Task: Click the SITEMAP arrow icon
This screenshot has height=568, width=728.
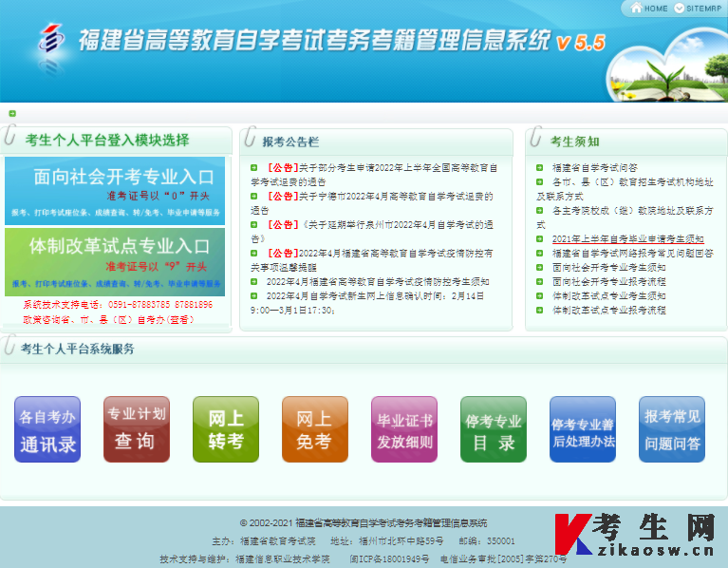Action: click(679, 8)
